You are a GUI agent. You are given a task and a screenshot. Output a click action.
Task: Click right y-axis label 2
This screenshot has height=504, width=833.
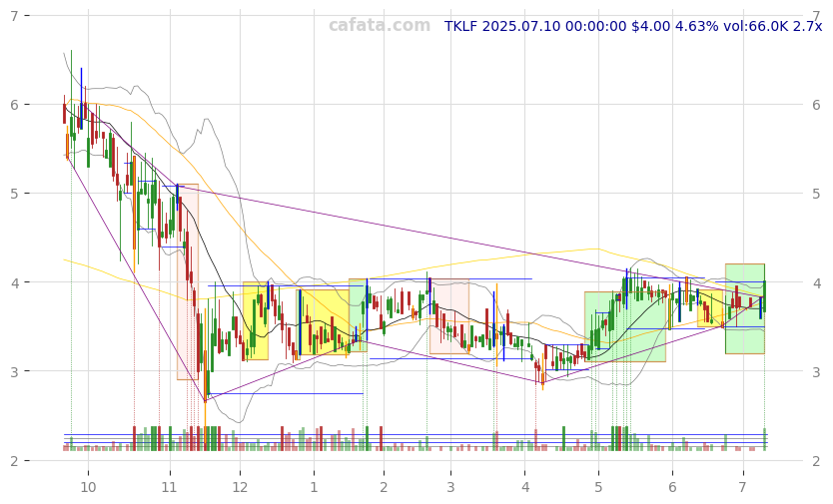(x=817, y=461)
